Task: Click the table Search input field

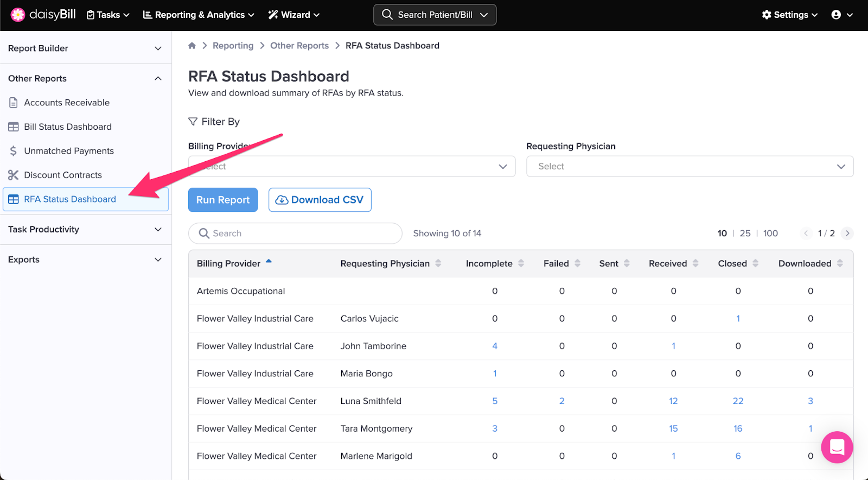Action: click(295, 233)
